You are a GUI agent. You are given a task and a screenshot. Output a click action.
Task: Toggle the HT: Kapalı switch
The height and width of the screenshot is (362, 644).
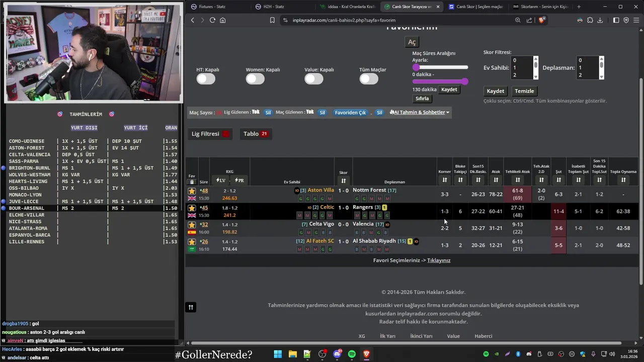coord(206,79)
